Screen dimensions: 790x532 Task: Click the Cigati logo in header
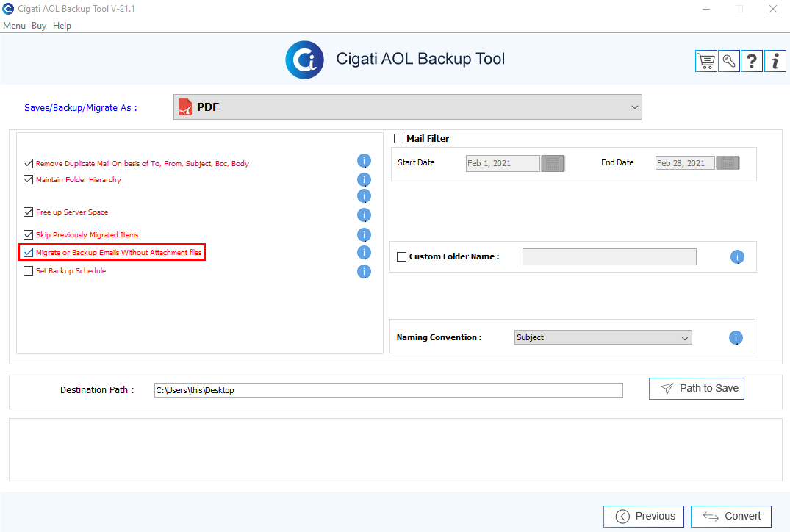305,60
